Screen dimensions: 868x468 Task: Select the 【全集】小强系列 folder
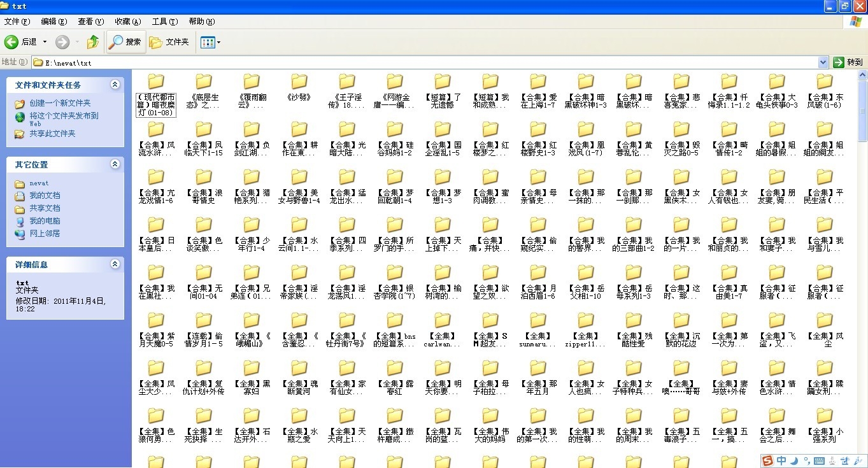[825, 425]
